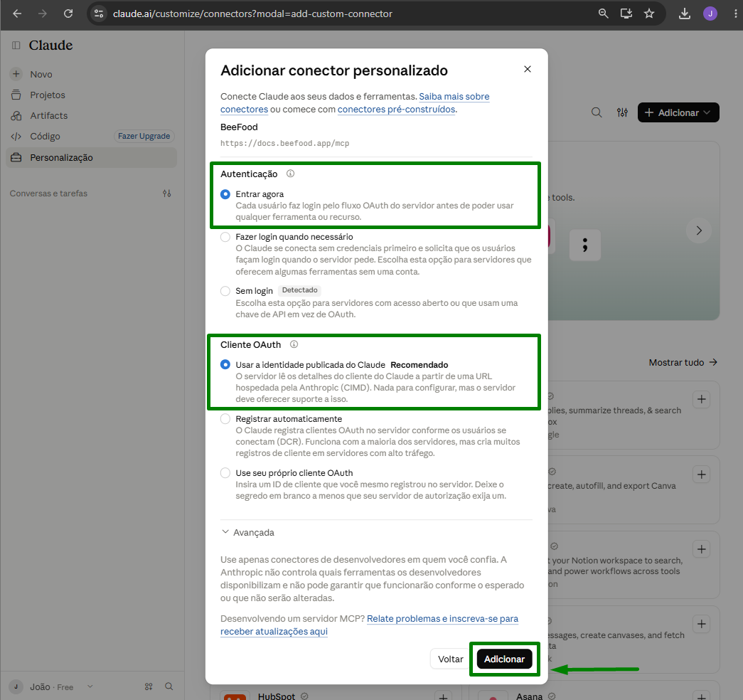Open the Adicionar dropdown on connectors page
This screenshot has width=743, height=700.
pyautogui.click(x=678, y=112)
